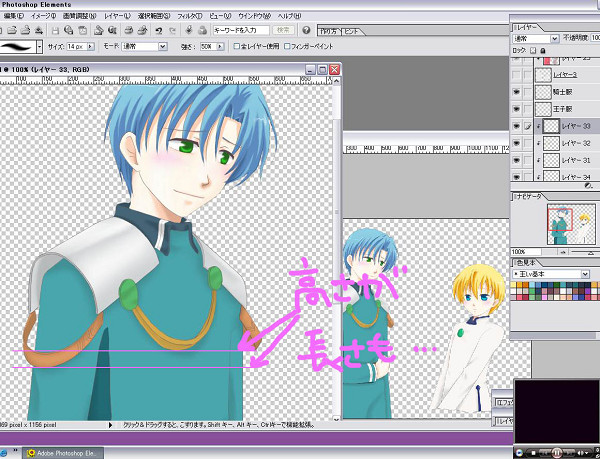600x459 pixels.
Task: Click the media player pause button
Action: [557, 453]
